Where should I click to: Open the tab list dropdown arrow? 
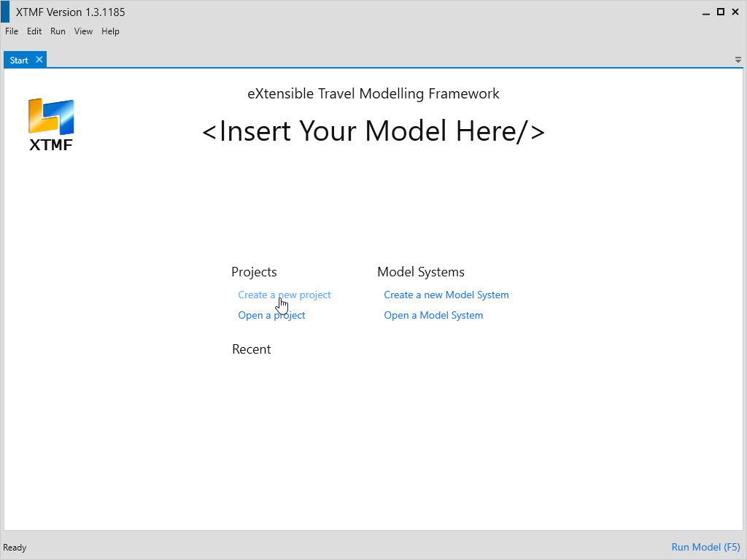tap(738, 60)
